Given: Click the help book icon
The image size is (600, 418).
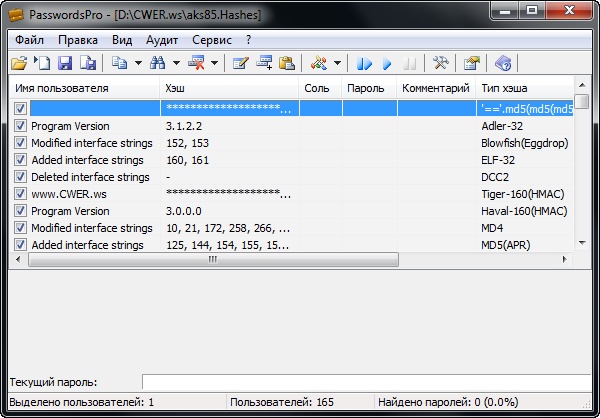Looking at the screenshot, I should [504, 64].
